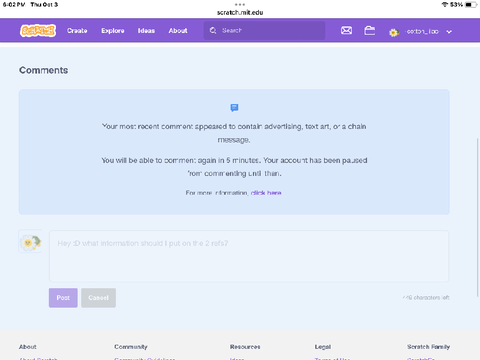Open the username account menu
This screenshot has width=480, height=360.
click(422, 32)
